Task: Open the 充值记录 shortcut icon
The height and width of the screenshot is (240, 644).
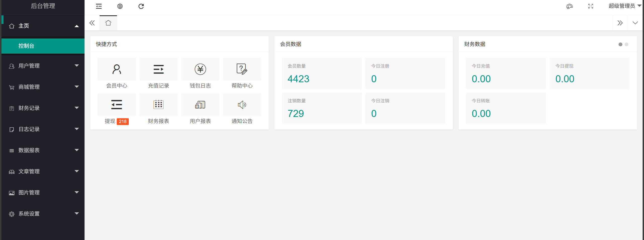Action: point(158,69)
